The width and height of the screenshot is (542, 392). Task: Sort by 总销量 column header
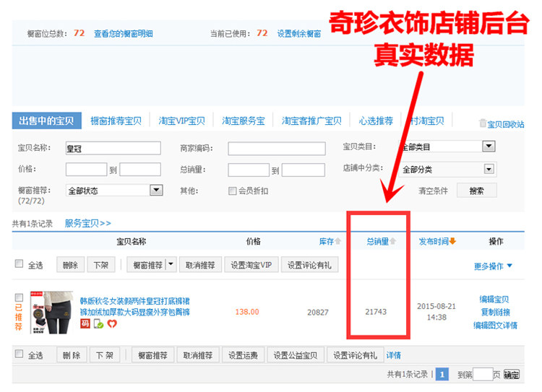[377, 241]
